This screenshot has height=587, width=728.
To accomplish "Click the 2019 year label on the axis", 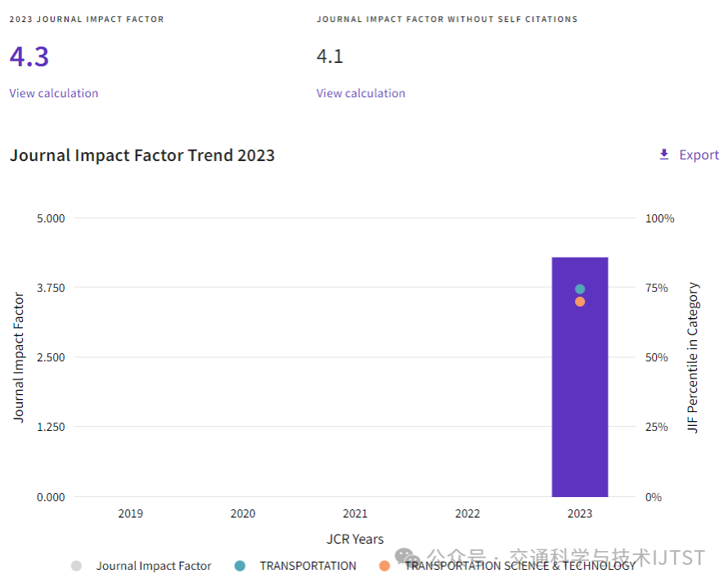I will click(130, 513).
